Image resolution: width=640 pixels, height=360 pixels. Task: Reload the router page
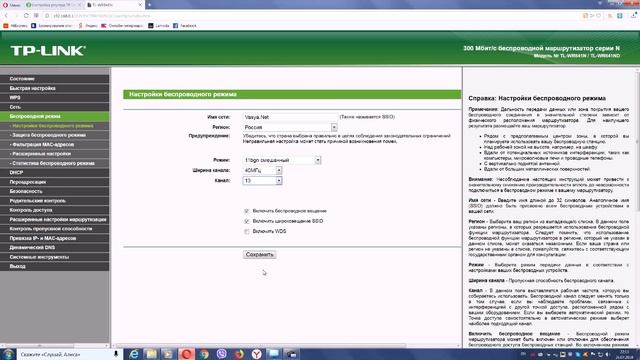tap(26, 16)
